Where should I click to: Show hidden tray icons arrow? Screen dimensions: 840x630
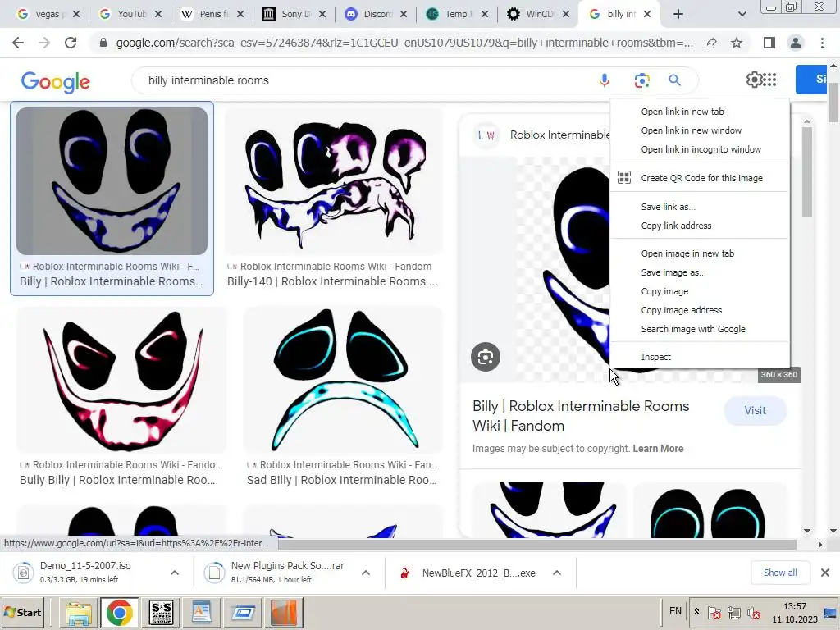[x=696, y=611]
